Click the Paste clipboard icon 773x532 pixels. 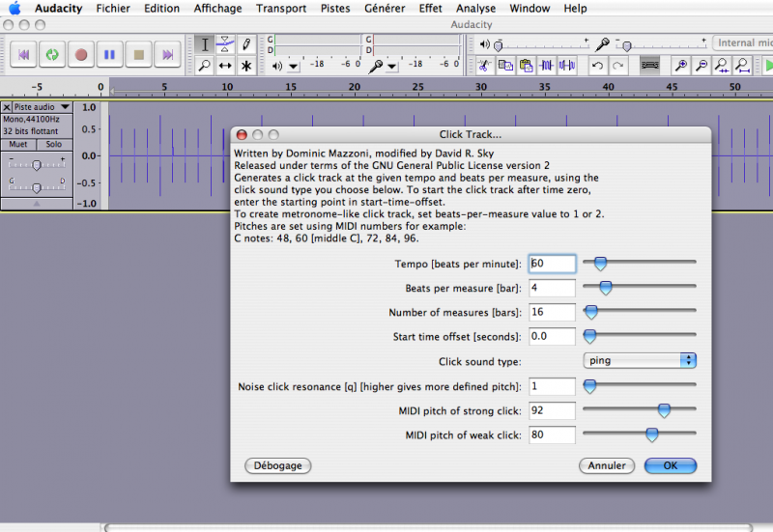click(x=526, y=65)
